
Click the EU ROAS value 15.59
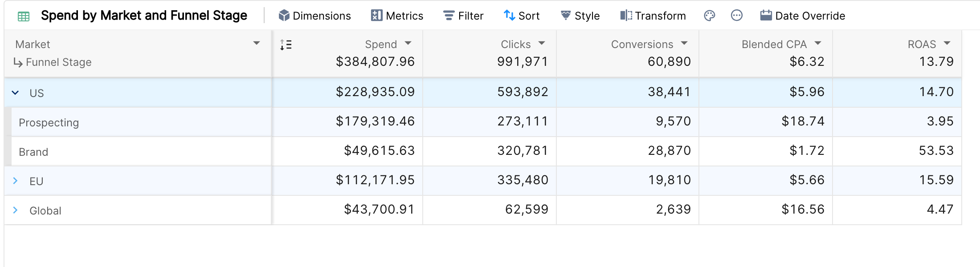click(x=936, y=180)
